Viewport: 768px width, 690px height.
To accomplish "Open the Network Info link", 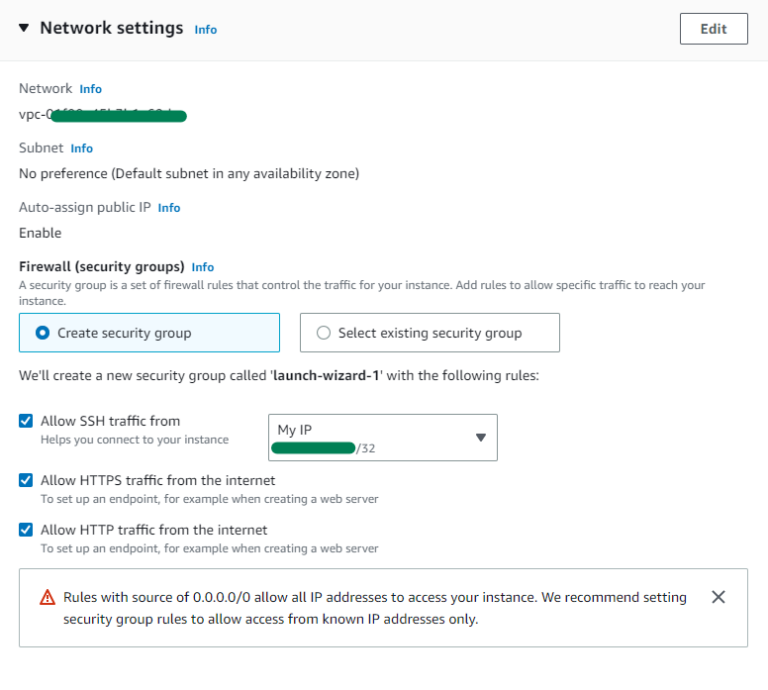I will tap(91, 89).
